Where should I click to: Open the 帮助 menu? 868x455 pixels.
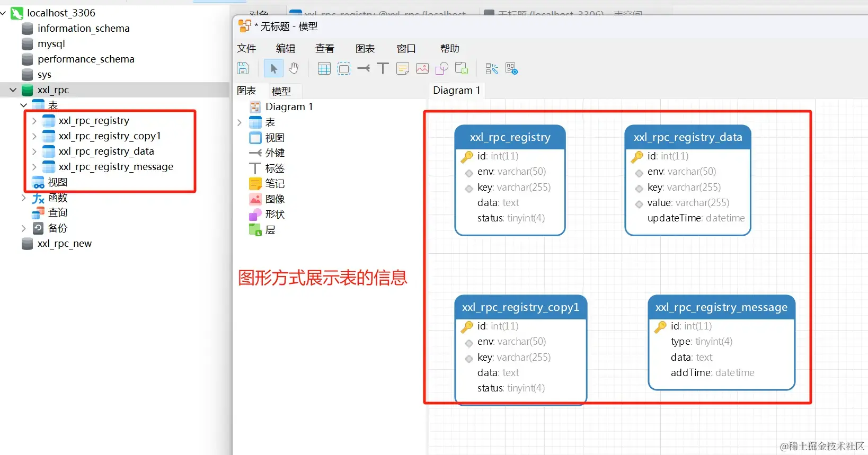click(450, 48)
